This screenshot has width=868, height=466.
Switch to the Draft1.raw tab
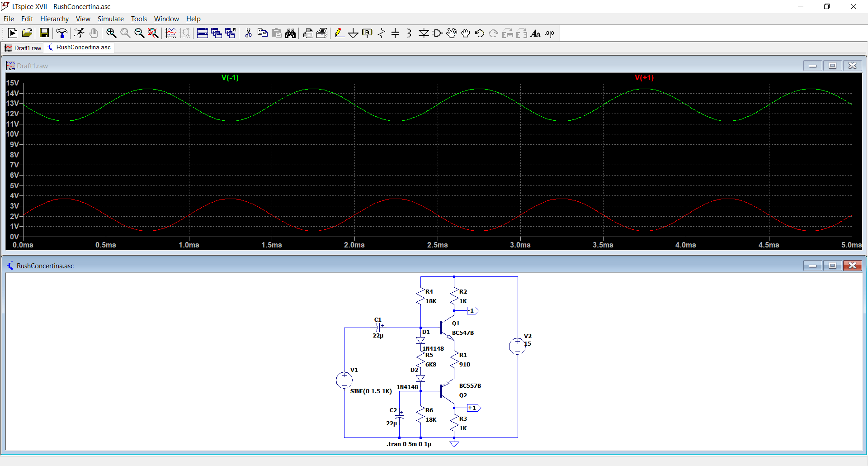click(23, 48)
